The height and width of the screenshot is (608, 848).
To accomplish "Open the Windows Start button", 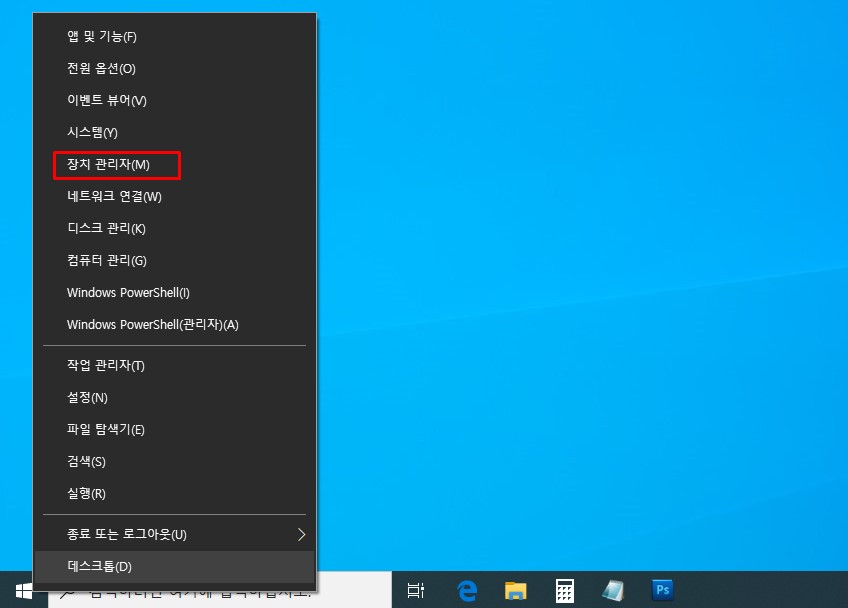I will tap(24, 591).
